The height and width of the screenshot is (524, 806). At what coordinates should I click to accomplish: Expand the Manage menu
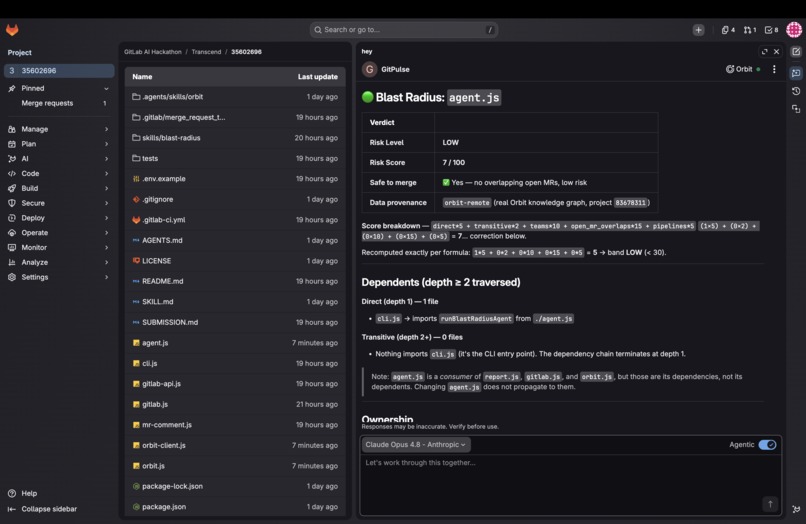point(106,129)
